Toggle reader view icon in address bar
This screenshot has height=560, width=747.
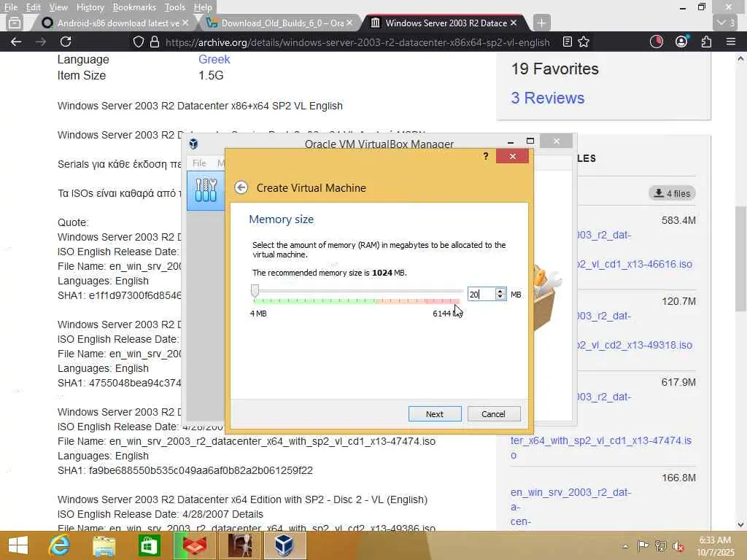(567, 42)
